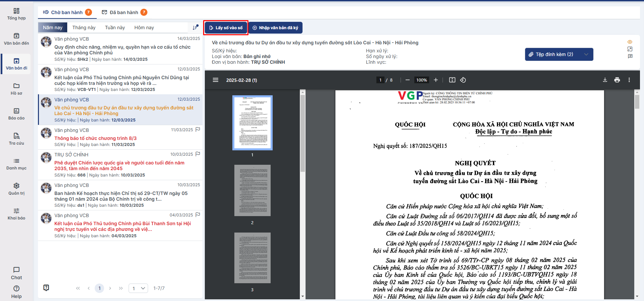The image size is (644, 301).
Task: Click Lấy số vào sổ button
Action: [226, 28]
